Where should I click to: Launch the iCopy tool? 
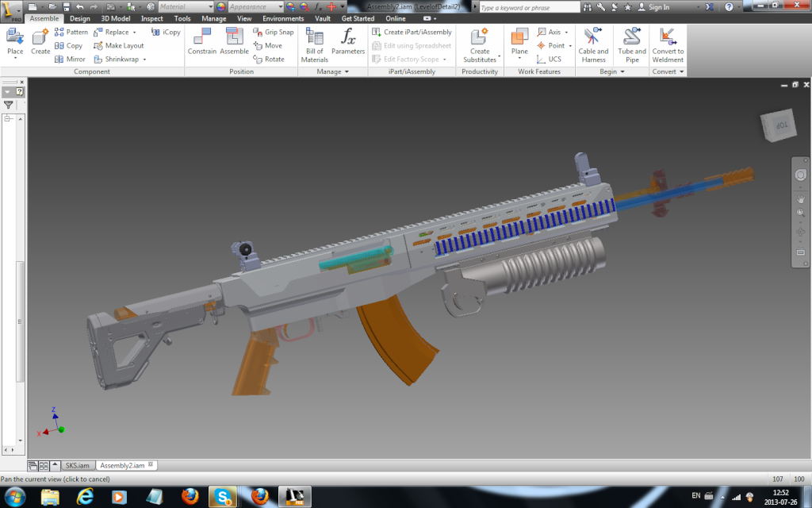pyautogui.click(x=166, y=32)
